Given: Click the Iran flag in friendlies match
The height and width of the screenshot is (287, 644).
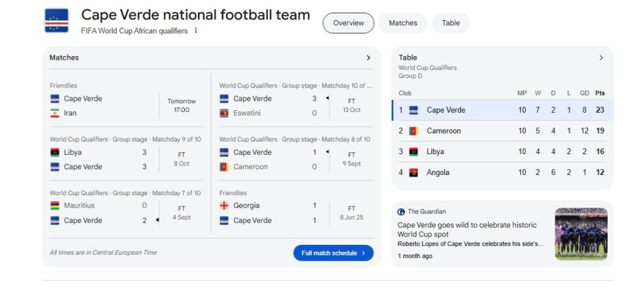Looking at the screenshot, I should click(55, 113).
